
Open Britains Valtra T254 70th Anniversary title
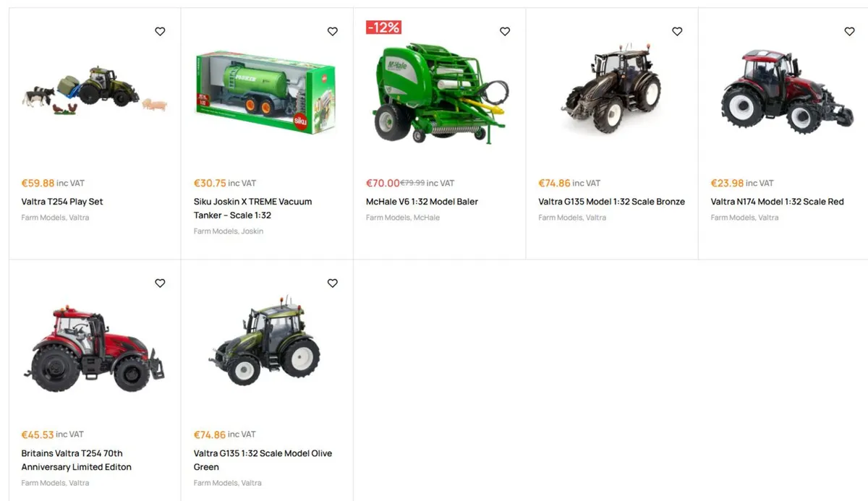[77, 460]
